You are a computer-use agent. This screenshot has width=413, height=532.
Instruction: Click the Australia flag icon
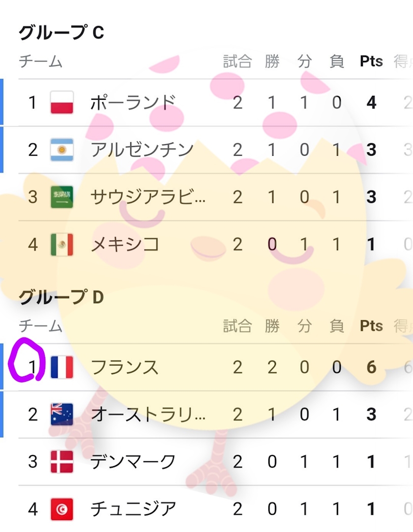pyautogui.click(x=62, y=414)
